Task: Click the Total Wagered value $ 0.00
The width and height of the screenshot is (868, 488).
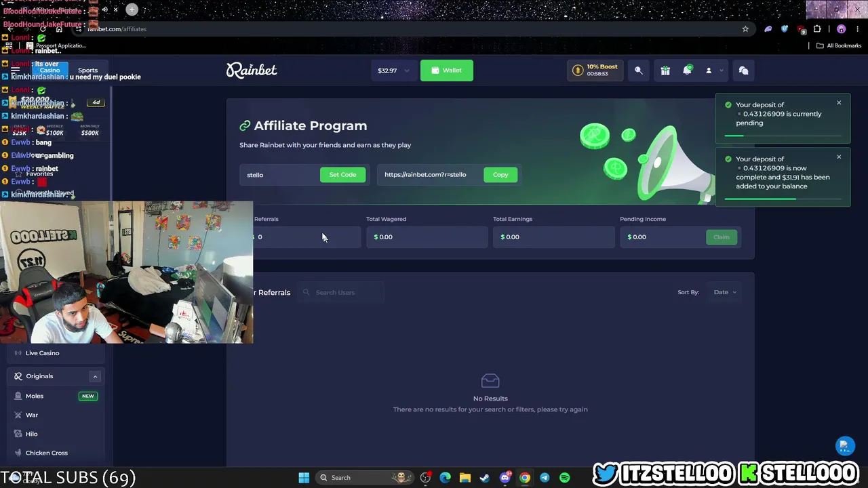Action: [x=383, y=237]
